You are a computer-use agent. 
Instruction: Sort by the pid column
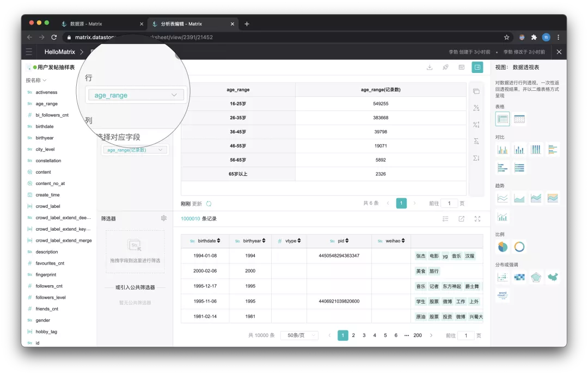347,241
